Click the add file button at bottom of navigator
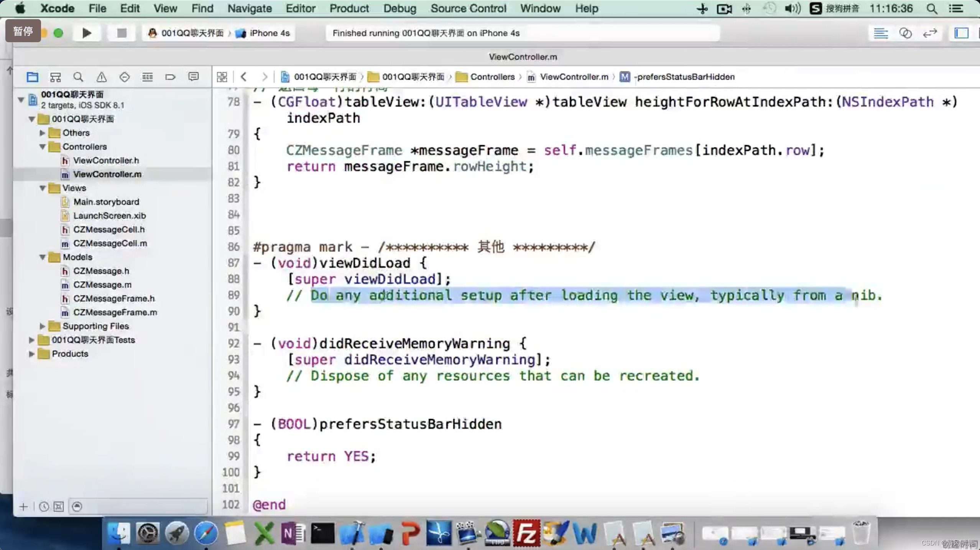980x550 pixels. click(22, 506)
